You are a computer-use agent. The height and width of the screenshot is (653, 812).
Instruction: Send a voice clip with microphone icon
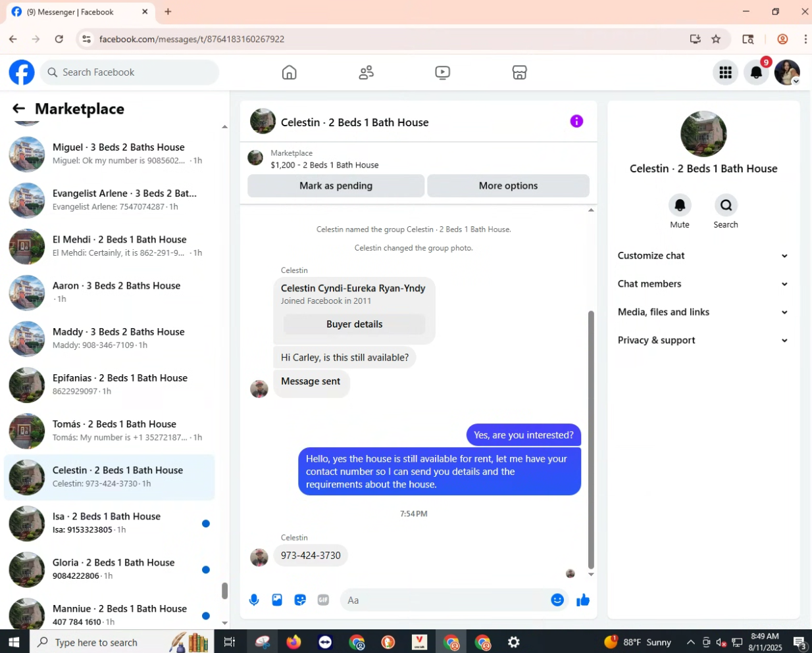point(254,600)
